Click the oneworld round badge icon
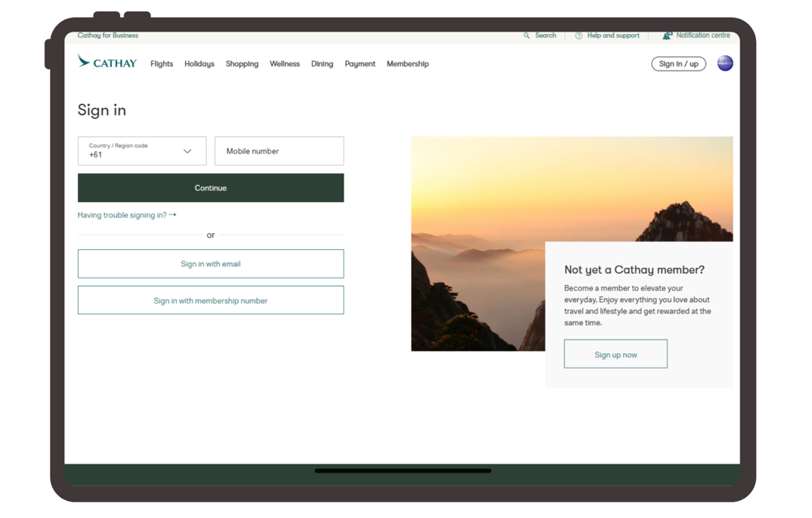The image size is (812, 518). tap(725, 63)
